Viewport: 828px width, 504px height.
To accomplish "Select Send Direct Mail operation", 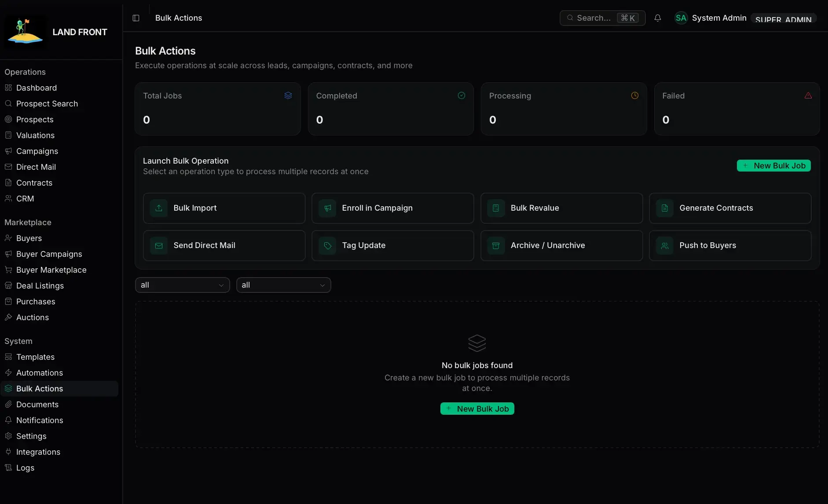I will click(x=224, y=245).
